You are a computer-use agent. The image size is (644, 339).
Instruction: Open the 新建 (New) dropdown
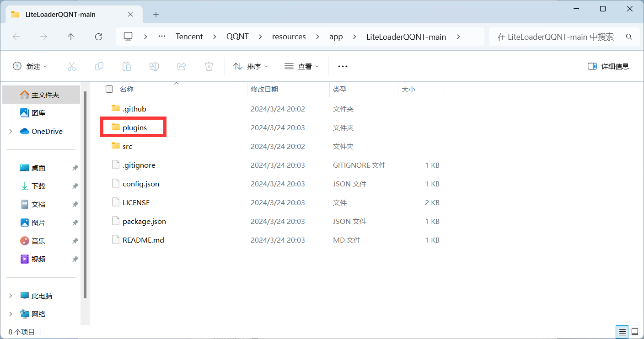[x=30, y=66]
